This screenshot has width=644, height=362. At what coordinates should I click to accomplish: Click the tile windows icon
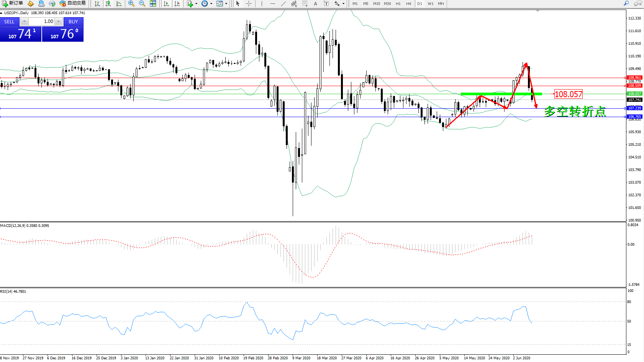(x=153, y=3)
